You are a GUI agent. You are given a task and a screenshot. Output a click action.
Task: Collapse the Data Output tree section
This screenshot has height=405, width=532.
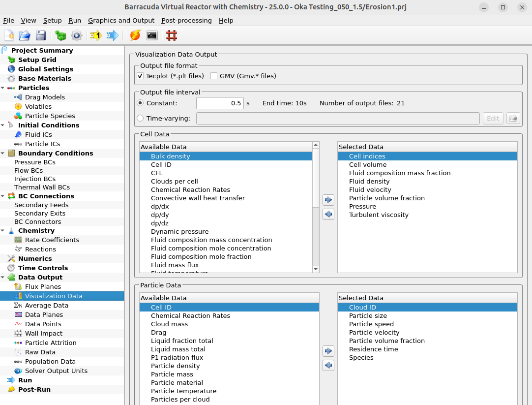tap(3, 278)
